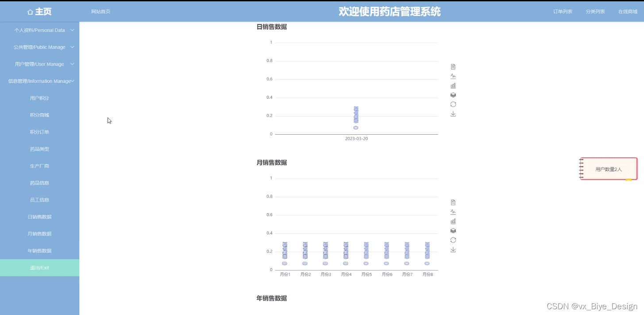Screen dimensions: 644x315
Task: Open 分类列表 in top bar
Action: click(595, 12)
